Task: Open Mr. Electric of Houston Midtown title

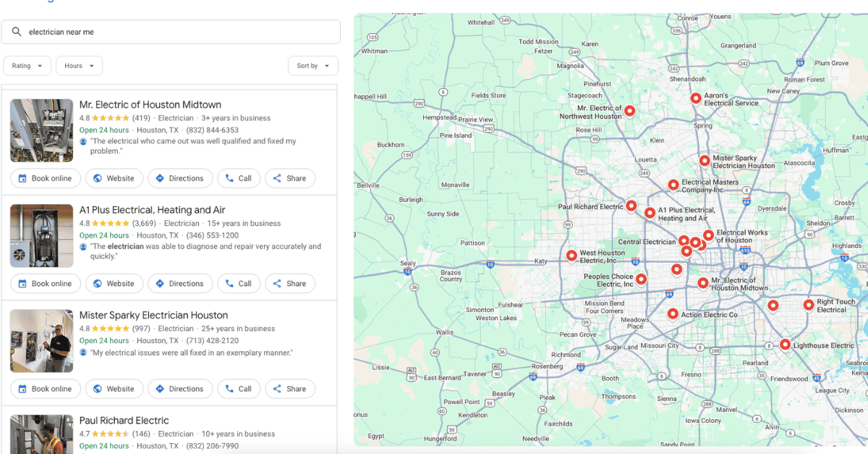Action: pos(150,105)
